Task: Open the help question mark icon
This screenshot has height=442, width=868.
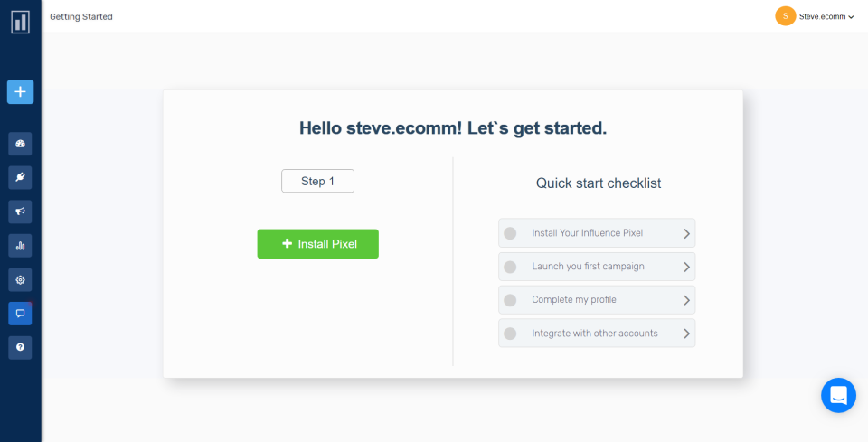Action: click(x=20, y=347)
